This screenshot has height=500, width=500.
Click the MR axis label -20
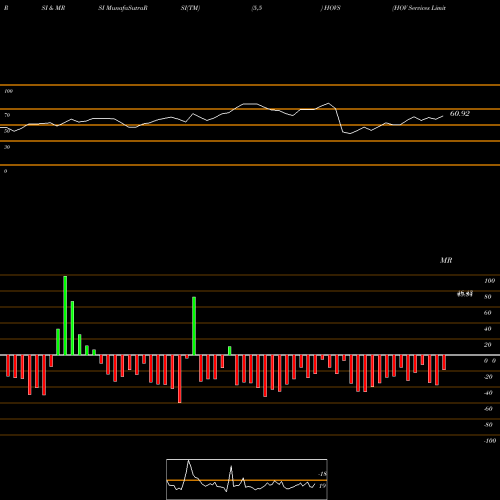pyautogui.click(x=488, y=377)
